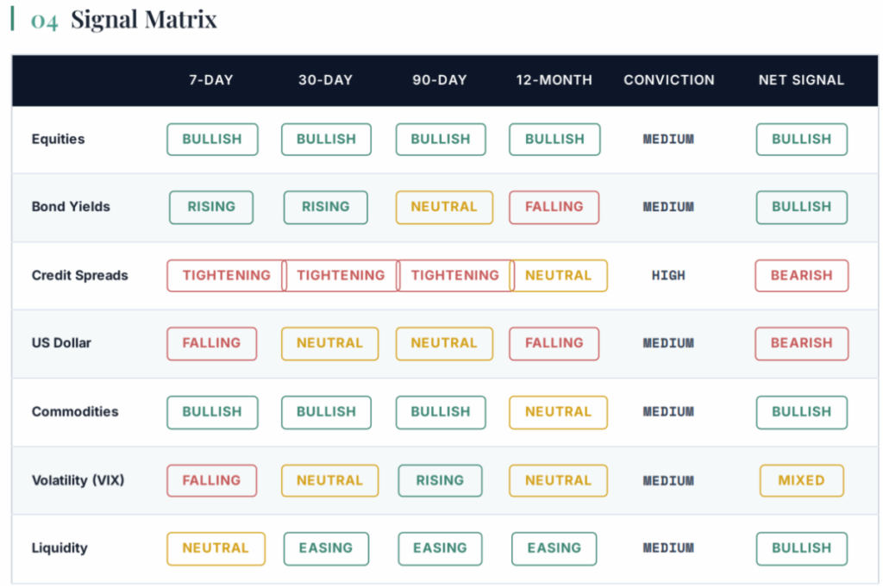Viewport: 883px width, 588px height.
Task: Select the Bond Yields 90-day NEUTRAL badge
Action: (x=444, y=207)
